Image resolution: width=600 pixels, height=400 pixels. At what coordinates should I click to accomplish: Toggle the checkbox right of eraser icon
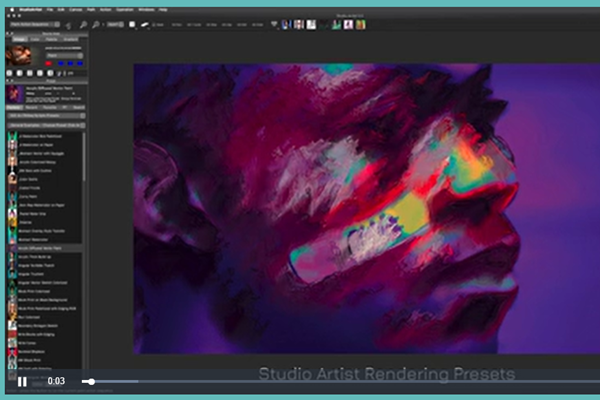click(x=154, y=25)
